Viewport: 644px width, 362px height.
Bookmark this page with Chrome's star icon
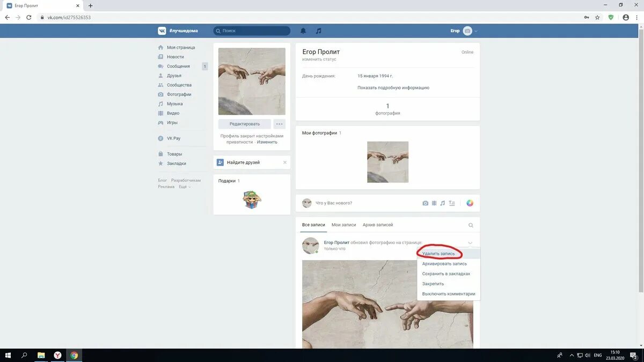[597, 17]
